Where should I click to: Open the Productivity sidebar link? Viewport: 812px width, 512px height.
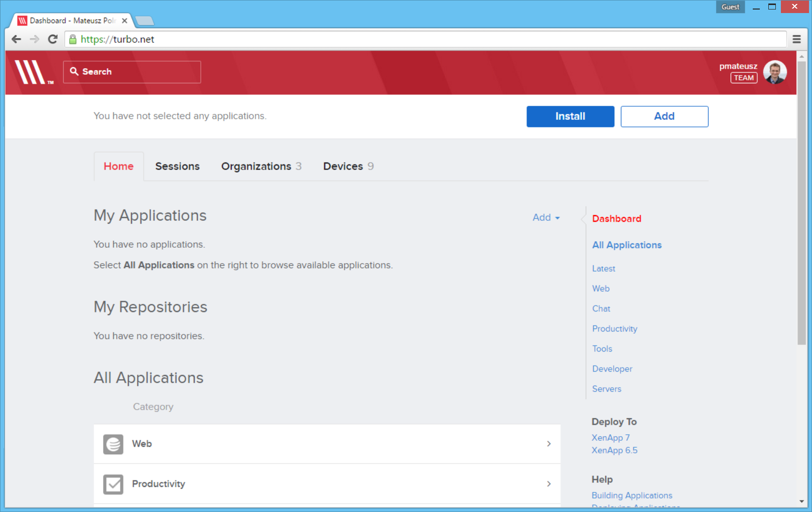coord(615,329)
